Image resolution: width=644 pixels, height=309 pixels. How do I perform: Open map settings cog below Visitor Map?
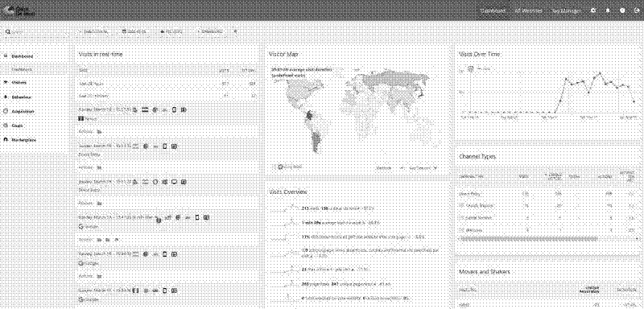point(280,167)
